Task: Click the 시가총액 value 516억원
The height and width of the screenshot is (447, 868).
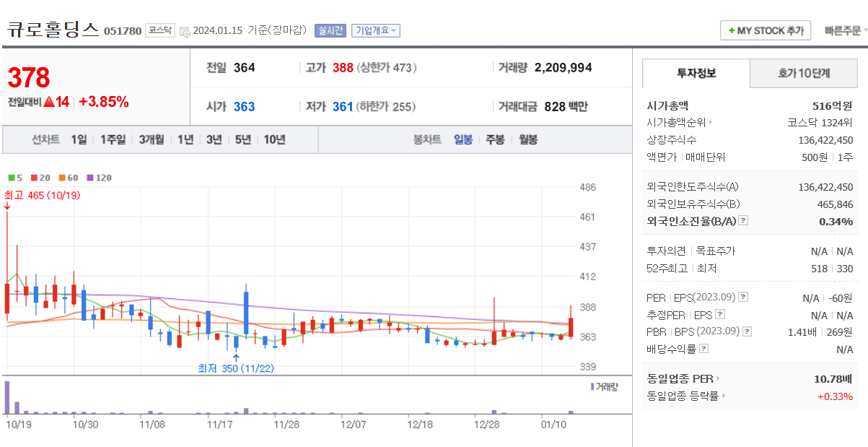Action: coord(833,105)
